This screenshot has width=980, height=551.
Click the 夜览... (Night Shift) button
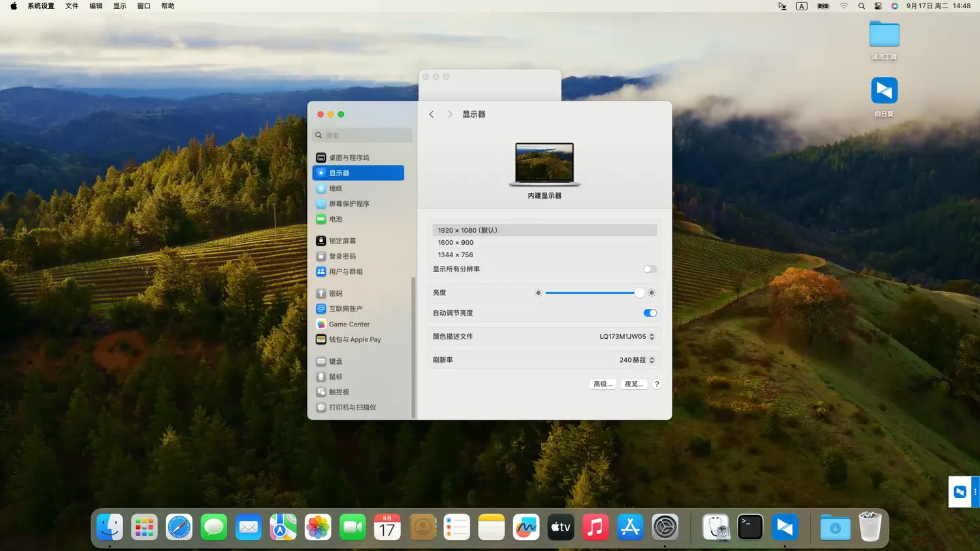(634, 384)
